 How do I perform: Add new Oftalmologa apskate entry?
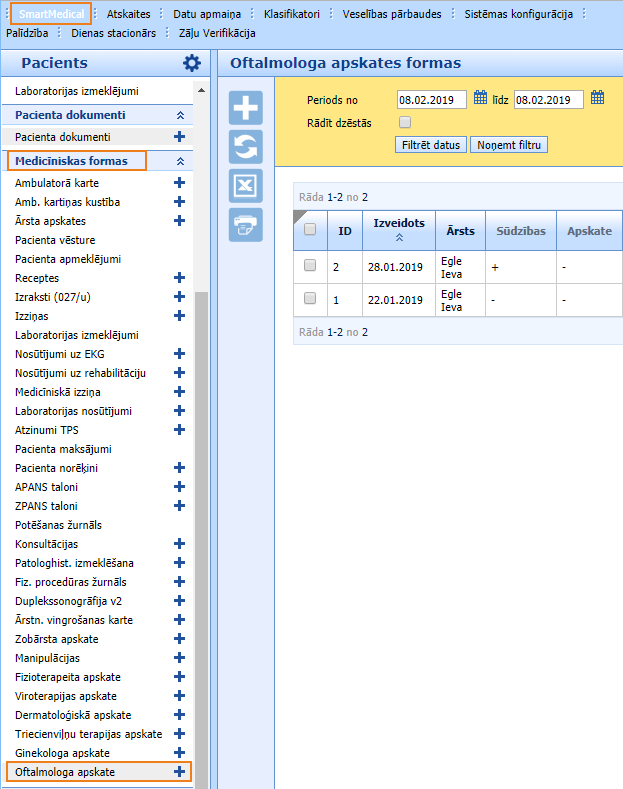tap(180, 772)
